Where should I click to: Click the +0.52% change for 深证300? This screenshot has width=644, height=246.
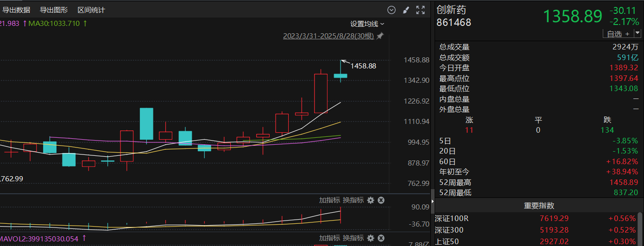[x=622, y=230]
